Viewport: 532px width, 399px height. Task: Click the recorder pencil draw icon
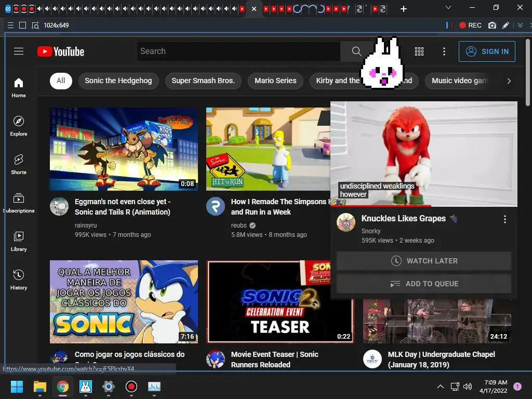tap(506, 25)
